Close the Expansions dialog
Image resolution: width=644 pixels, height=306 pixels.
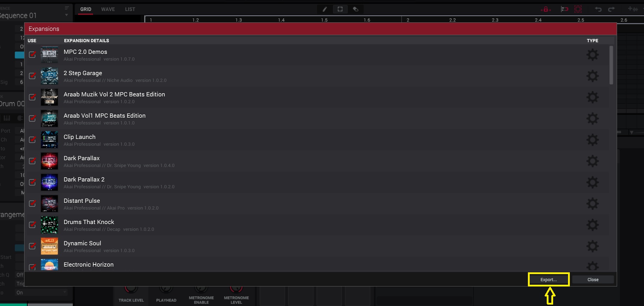click(593, 280)
